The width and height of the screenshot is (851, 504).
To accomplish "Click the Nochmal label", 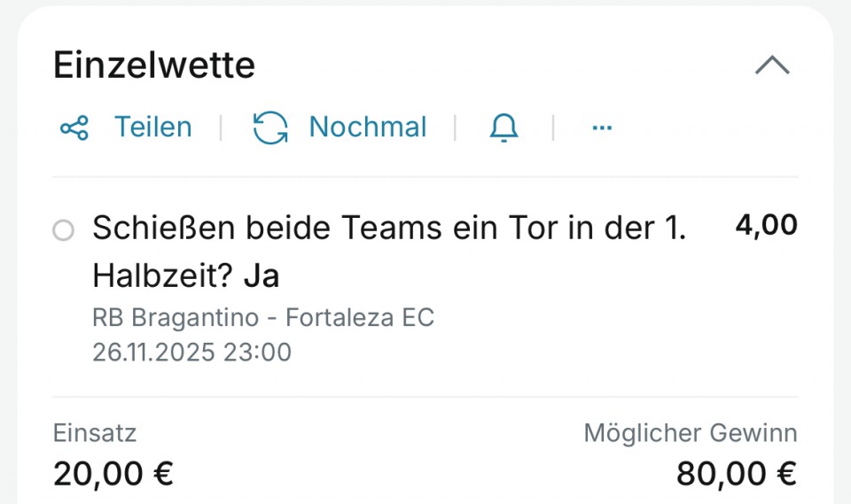I will (x=367, y=128).
